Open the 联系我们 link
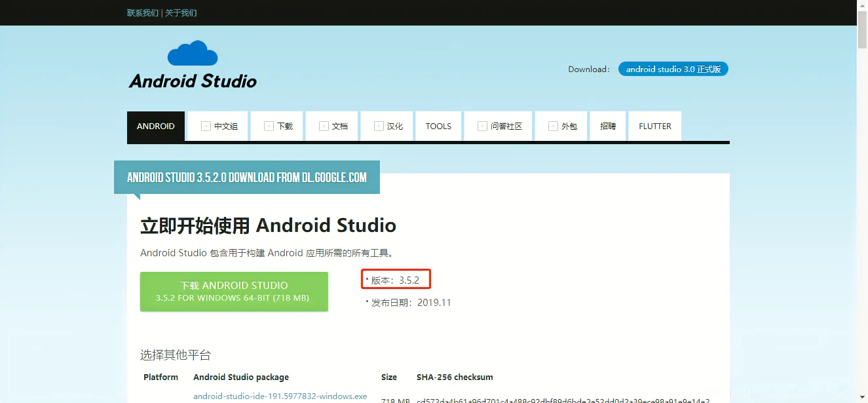Image resolution: width=868 pixels, height=403 pixels. (x=143, y=12)
